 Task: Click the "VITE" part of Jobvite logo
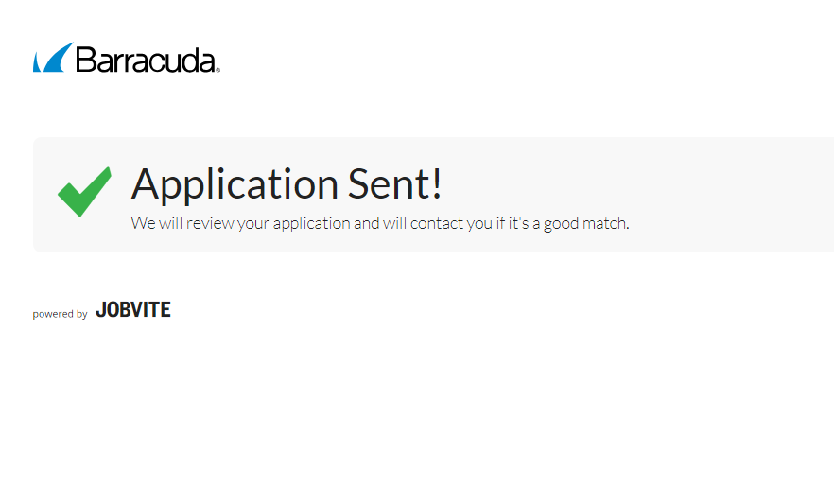(149, 310)
